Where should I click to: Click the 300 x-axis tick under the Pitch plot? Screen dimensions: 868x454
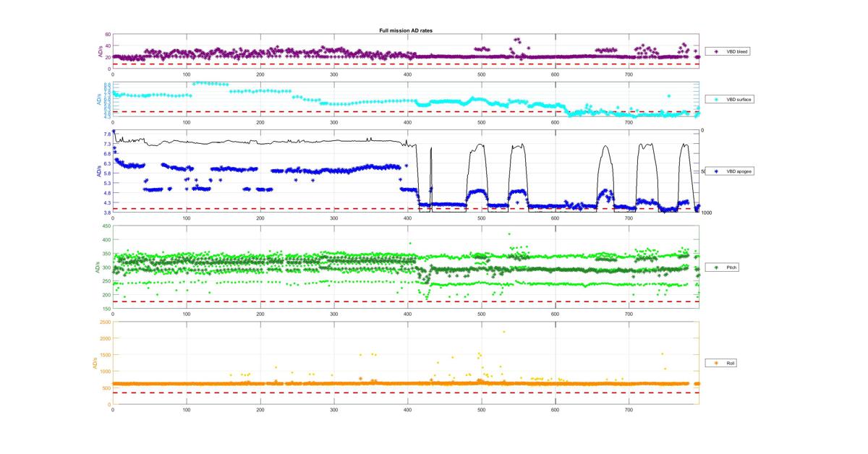pos(333,314)
